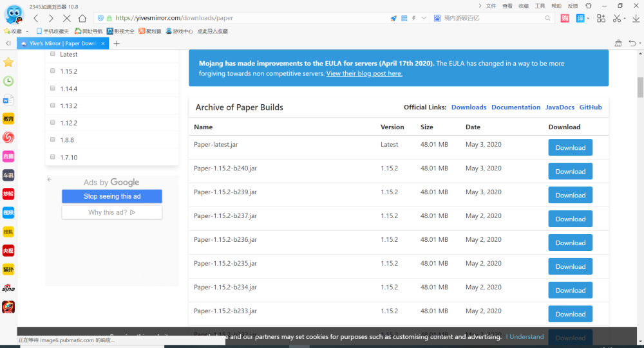
Task: Open the sidebar favorites star icon
Action: point(8,62)
